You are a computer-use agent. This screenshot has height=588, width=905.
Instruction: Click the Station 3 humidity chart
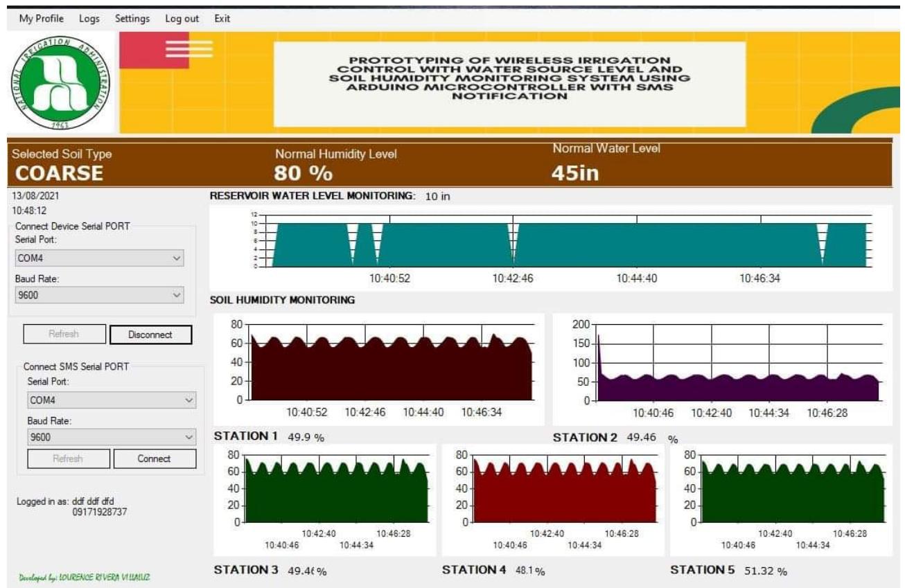tap(325, 500)
